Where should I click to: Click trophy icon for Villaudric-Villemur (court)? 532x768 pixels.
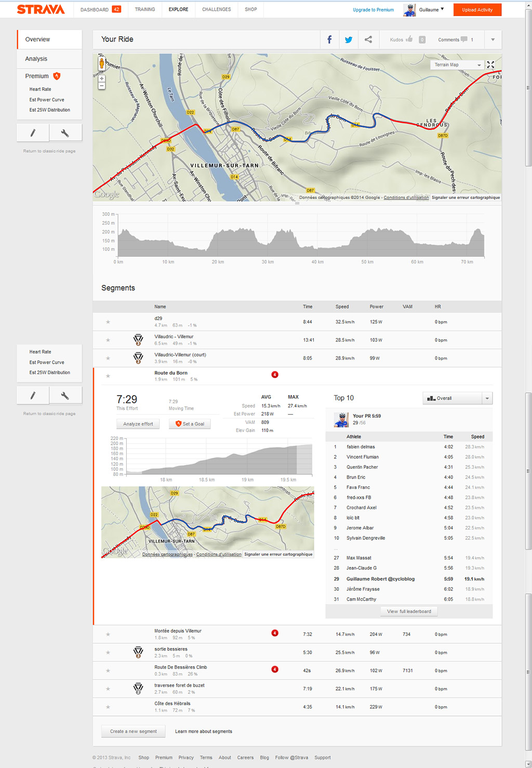click(x=138, y=358)
